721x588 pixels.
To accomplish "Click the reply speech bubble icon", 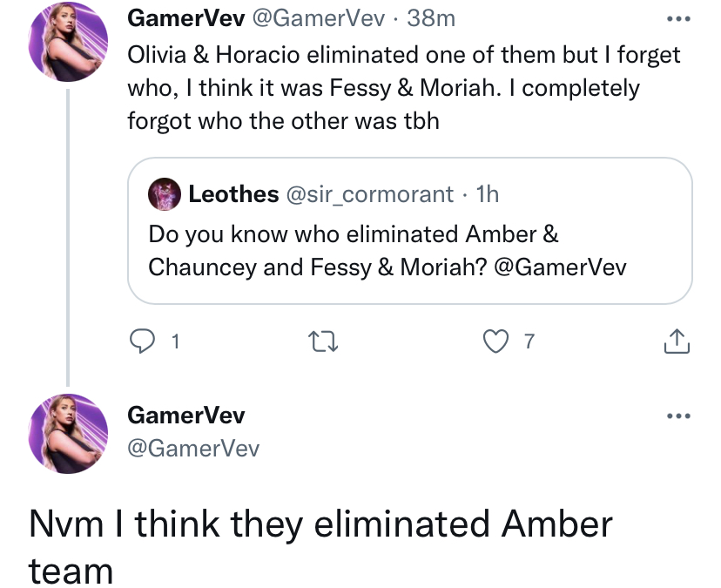I will (142, 341).
